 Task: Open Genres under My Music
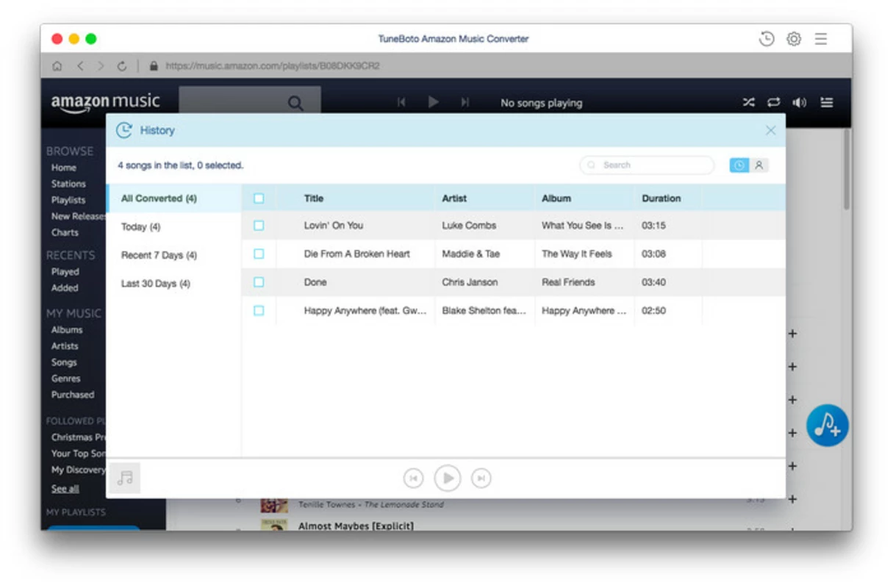[x=65, y=379]
